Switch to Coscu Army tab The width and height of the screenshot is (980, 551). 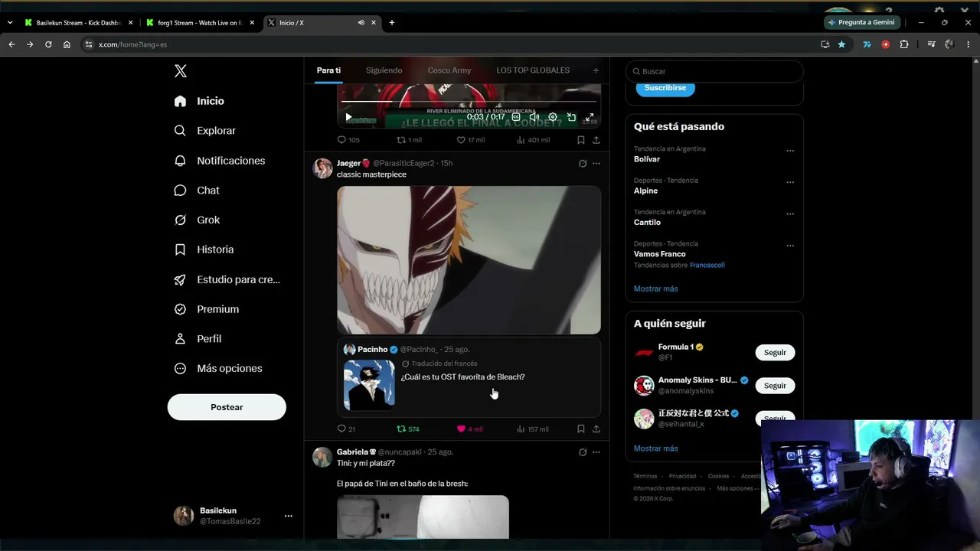tap(449, 70)
